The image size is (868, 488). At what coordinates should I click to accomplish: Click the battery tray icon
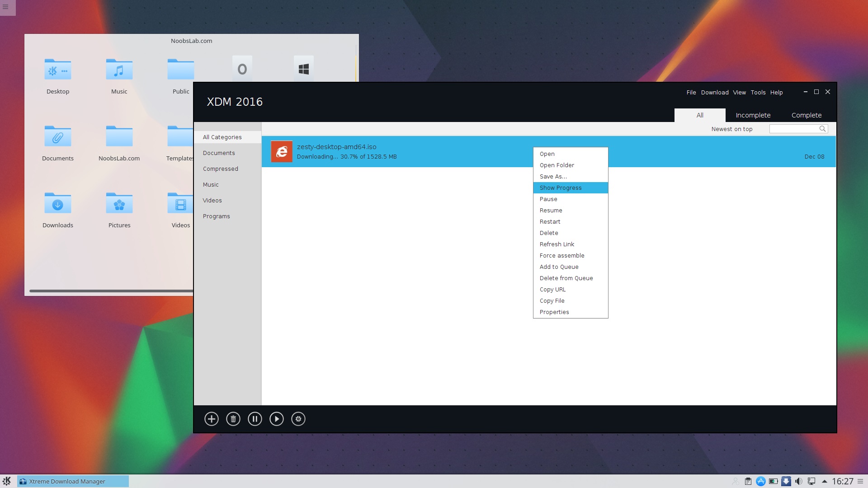tap(774, 481)
